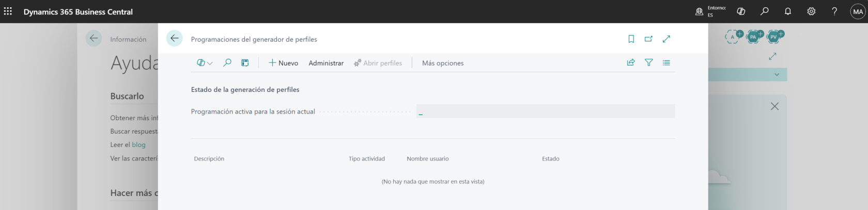
Task: Expand the page to full width
Action: 667,39
